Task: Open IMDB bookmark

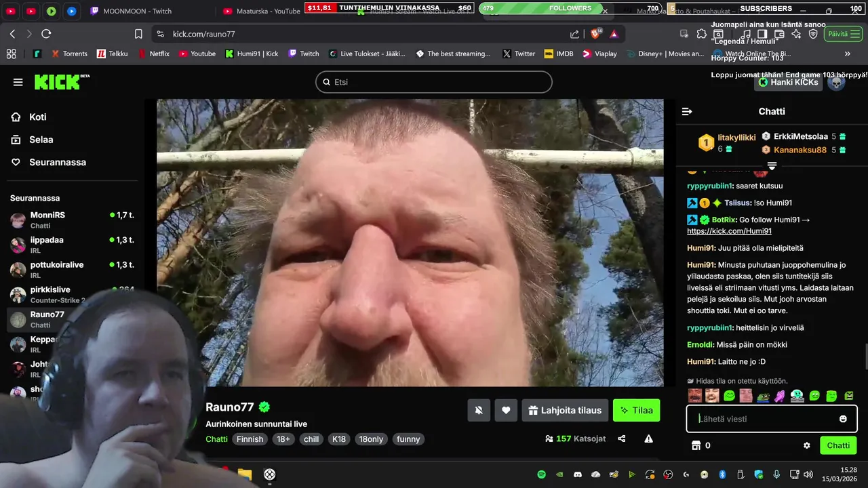Action: pyautogui.click(x=558, y=54)
